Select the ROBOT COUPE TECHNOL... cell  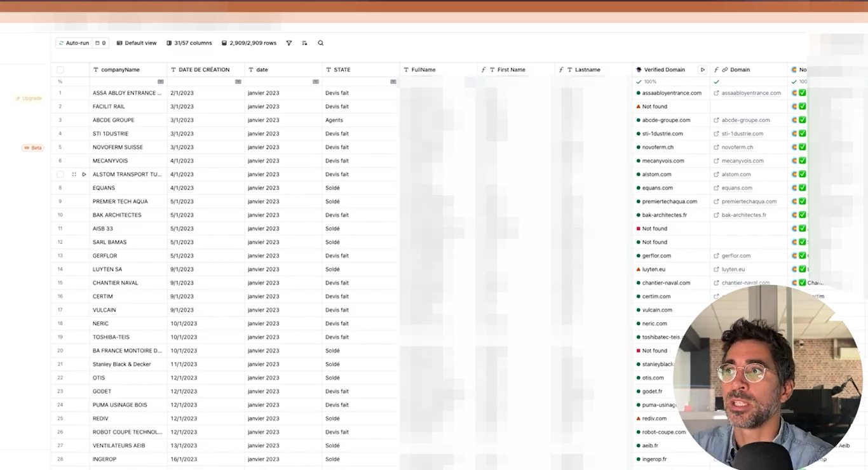[x=128, y=433]
